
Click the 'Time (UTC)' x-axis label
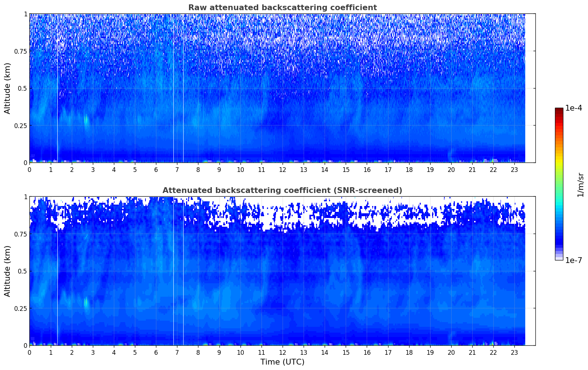(282, 362)
